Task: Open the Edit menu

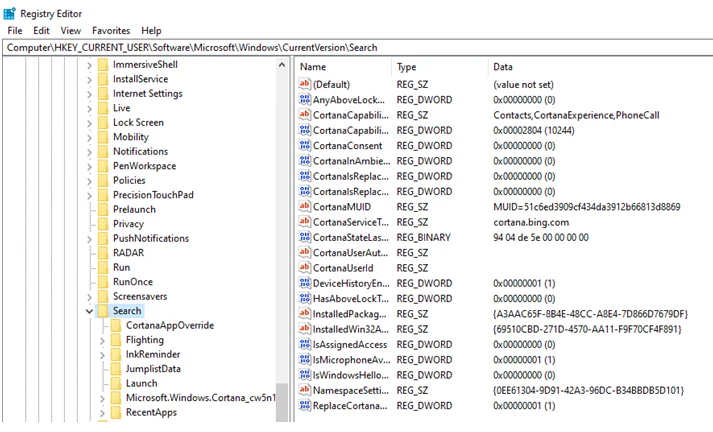Action: [x=41, y=30]
